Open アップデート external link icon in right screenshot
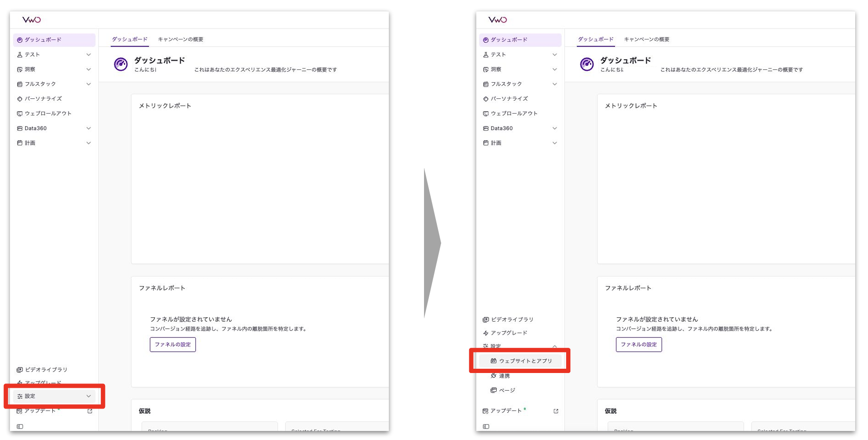Image resolution: width=868 pixels, height=440 pixels. coord(556,411)
